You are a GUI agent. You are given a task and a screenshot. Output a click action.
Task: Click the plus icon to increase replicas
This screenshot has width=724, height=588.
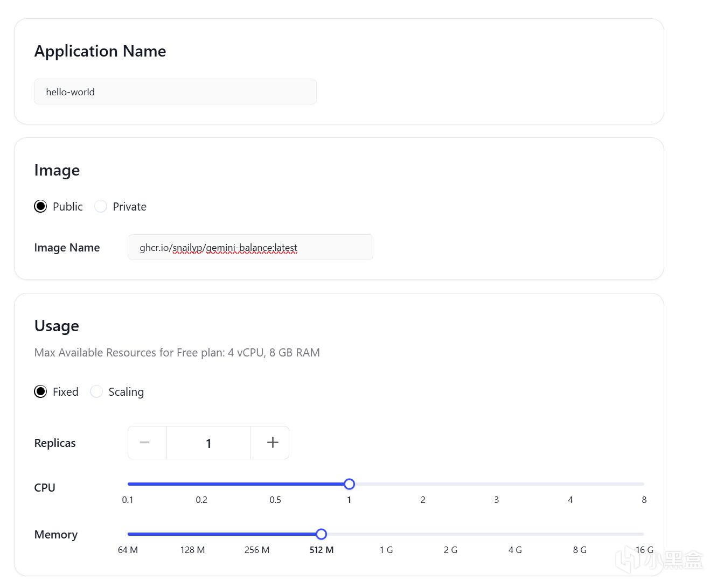click(x=273, y=443)
